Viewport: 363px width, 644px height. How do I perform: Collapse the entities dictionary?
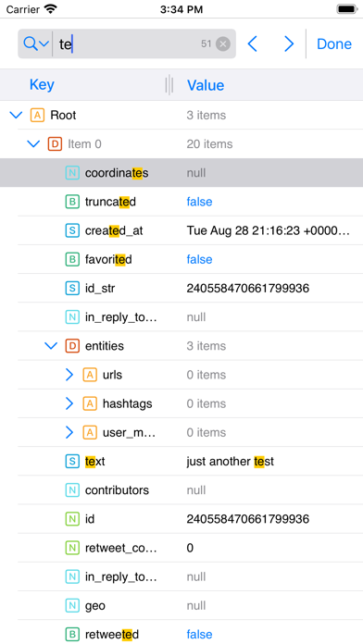coord(51,346)
